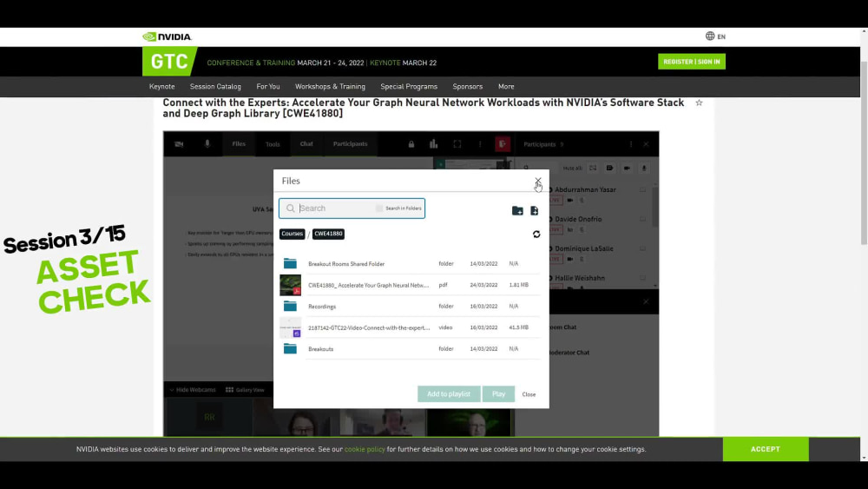Click the 'Breakouts' folder name

tap(320, 349)
